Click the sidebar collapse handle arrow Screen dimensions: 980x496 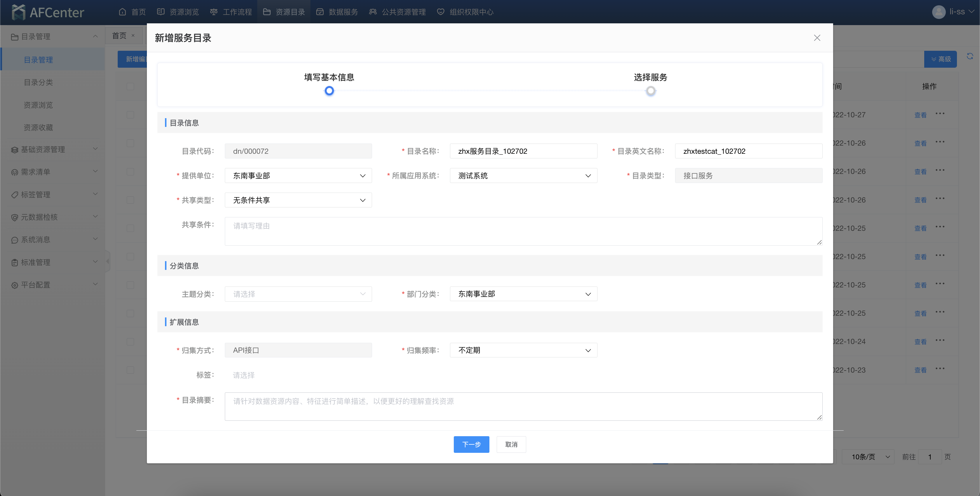coord(108,261)
